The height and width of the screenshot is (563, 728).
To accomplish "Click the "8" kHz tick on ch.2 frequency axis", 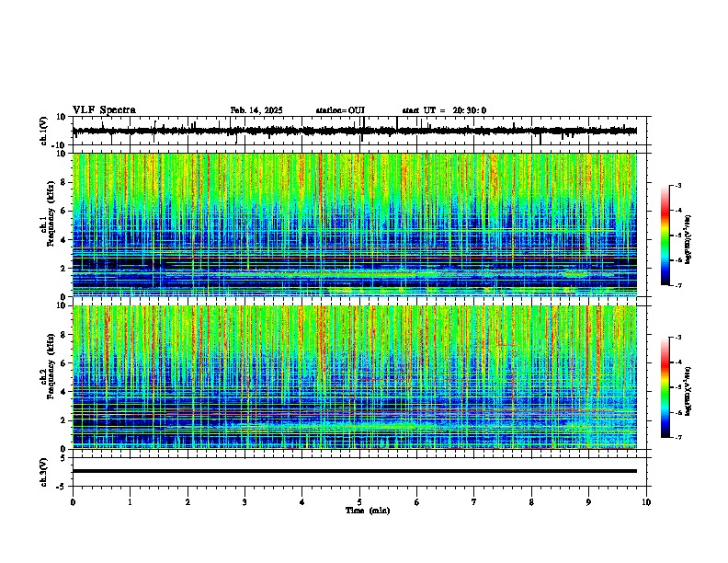I will point(63,335).
